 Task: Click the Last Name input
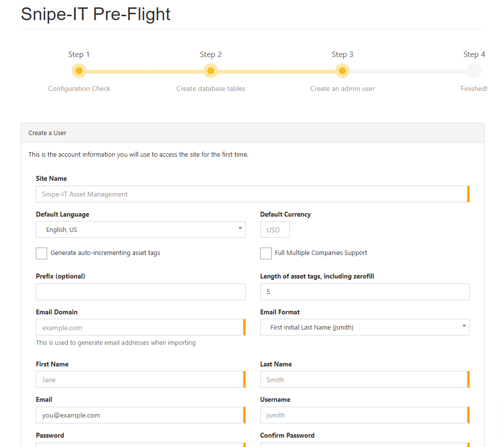pyautogui.click(x=364, y=380)
